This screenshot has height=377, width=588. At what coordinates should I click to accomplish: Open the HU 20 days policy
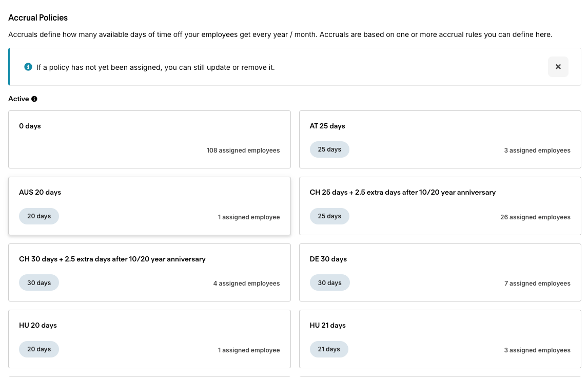149,338
